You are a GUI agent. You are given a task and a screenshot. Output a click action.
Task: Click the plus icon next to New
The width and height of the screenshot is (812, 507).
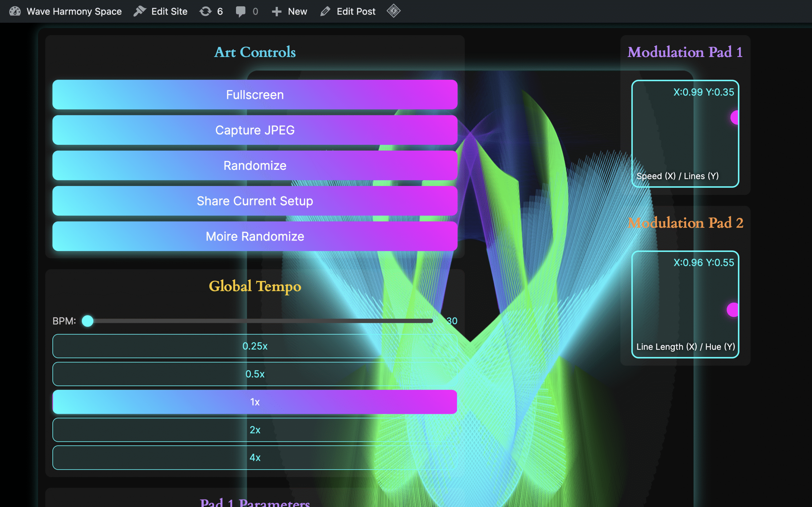pos(276,11)
